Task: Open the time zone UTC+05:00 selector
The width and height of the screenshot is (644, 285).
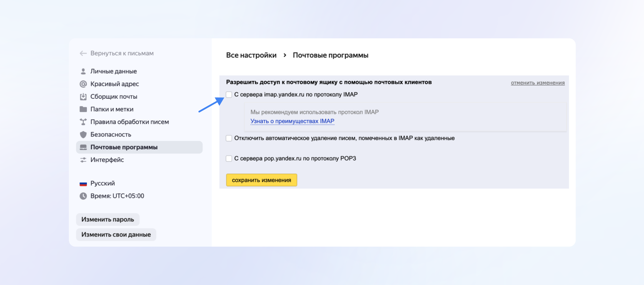Action: pyautogui.click(x=117, y=196)
